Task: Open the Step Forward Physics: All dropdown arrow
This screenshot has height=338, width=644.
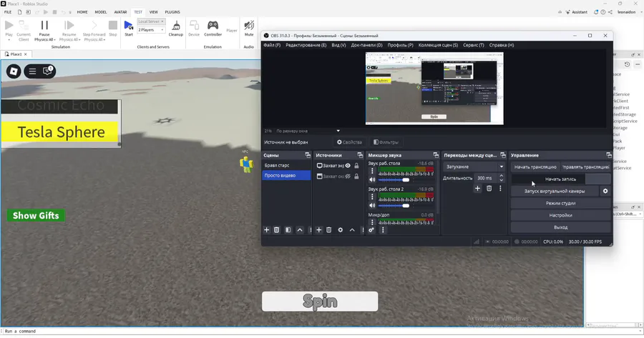Action: click(x=104, y=40)
